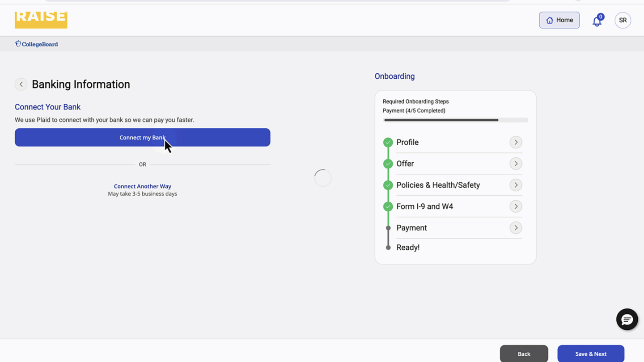This screenshot has height=362, width=644.
Task: Open the Payment step chevron
Action: tap(516, 228)
